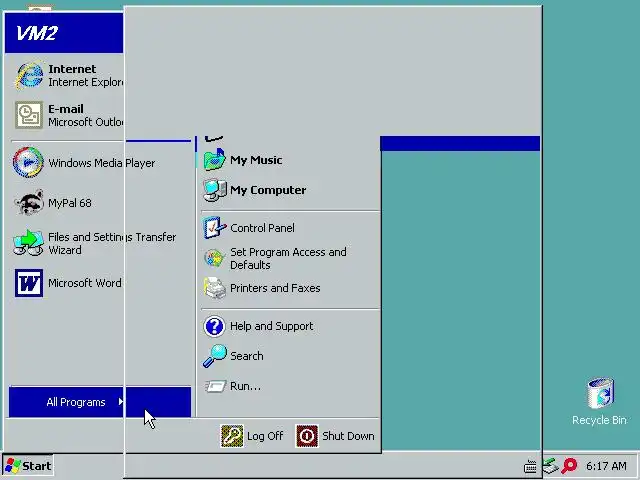
Task: Click the Shut Down power icon
Action: coord(307,436)
